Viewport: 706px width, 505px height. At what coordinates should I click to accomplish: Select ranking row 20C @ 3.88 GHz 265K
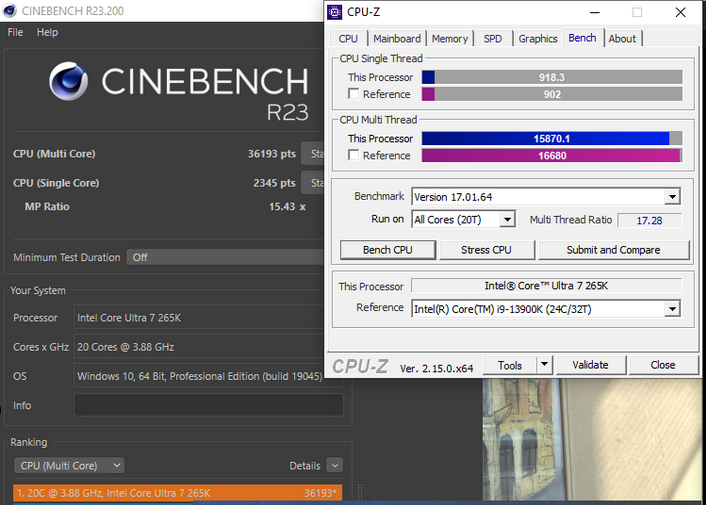coord(177,493)
